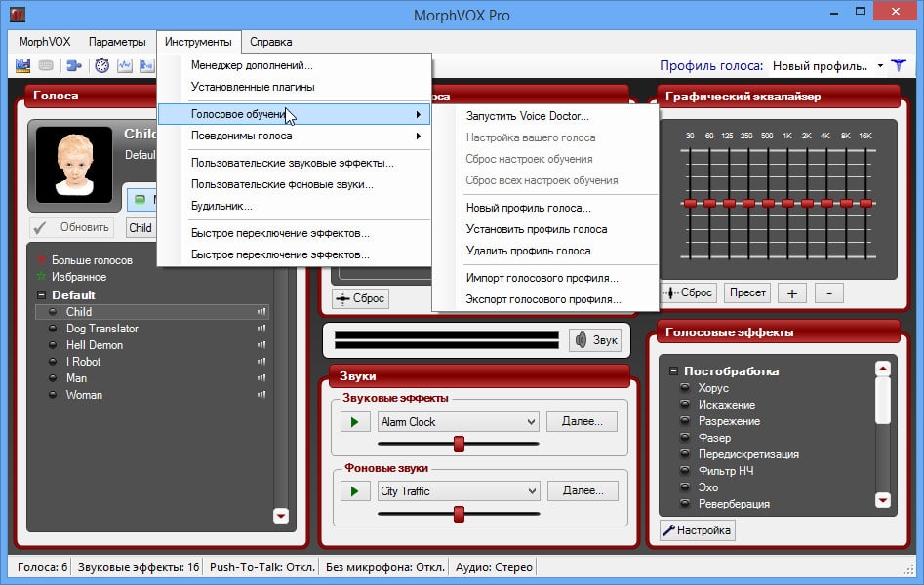Click the stopwatch alarm toolbar icon
This screenshot has width=924, height=585.
pyautogui.click(x=101, y=65)
